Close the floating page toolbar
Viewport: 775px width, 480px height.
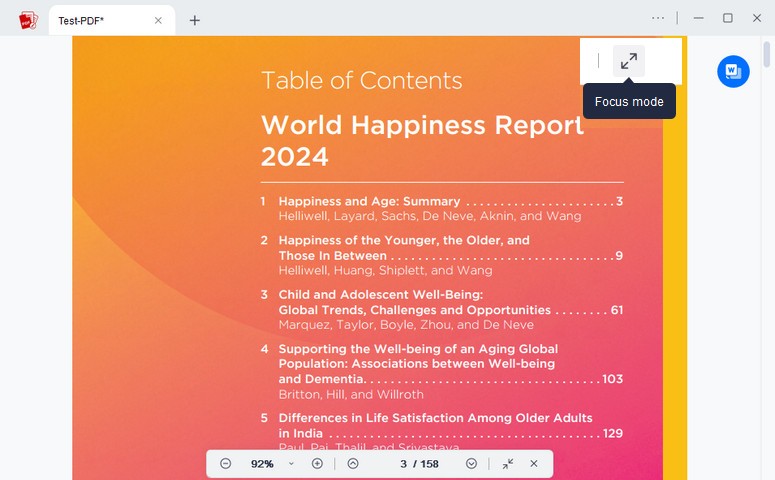coord(534,464)
